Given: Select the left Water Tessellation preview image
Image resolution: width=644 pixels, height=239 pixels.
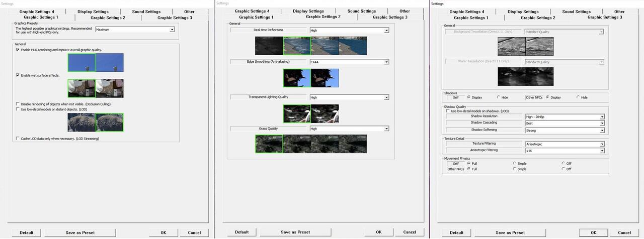Looking at the screenshot, I should [512, 76].
